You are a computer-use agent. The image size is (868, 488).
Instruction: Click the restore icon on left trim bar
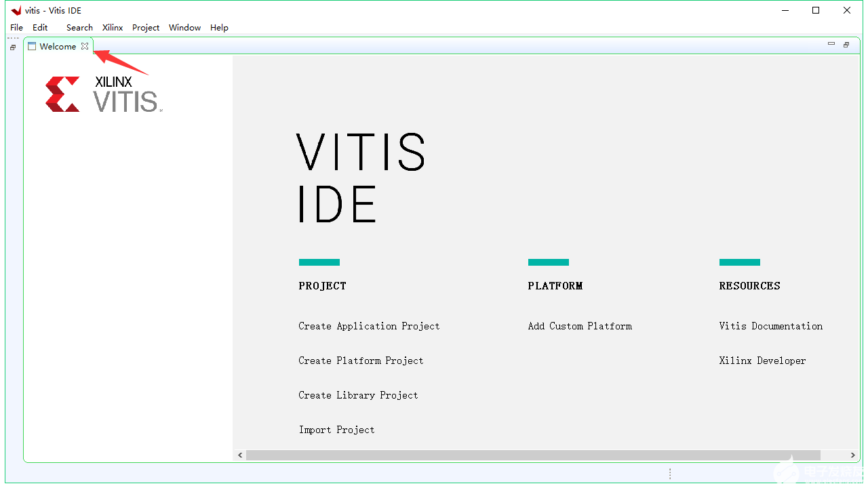tap(13, 47)
